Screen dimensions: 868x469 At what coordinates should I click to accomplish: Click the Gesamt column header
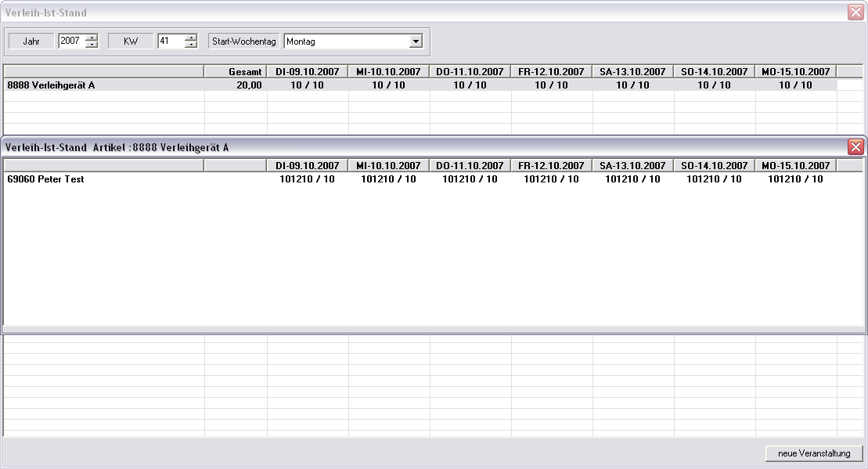click(236, 72)
